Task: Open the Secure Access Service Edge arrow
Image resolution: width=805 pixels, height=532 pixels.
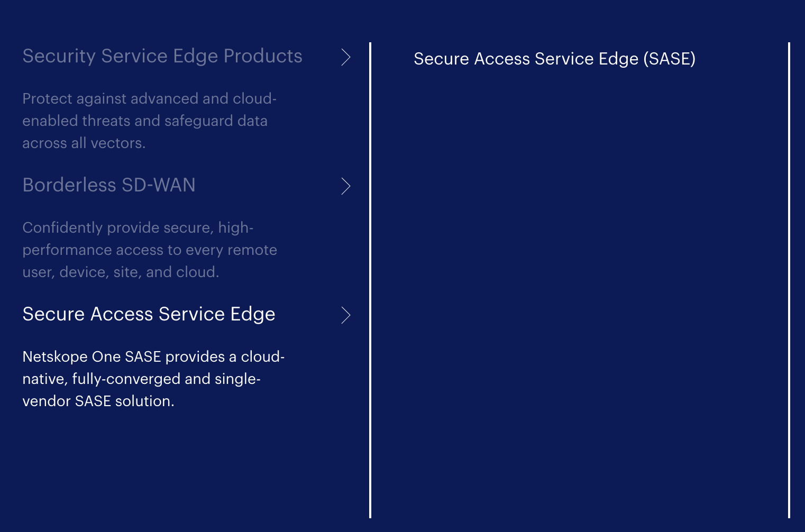Action: point(346,315)
